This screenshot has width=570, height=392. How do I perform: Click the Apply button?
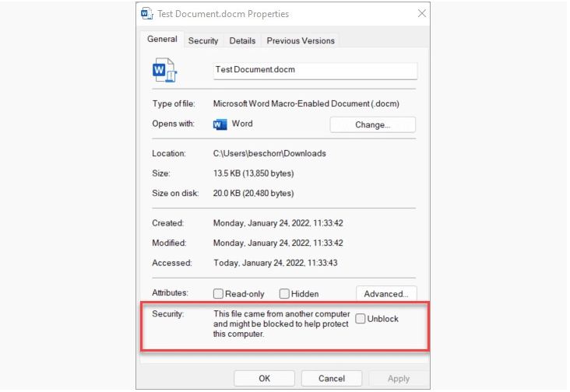(399, 379)
